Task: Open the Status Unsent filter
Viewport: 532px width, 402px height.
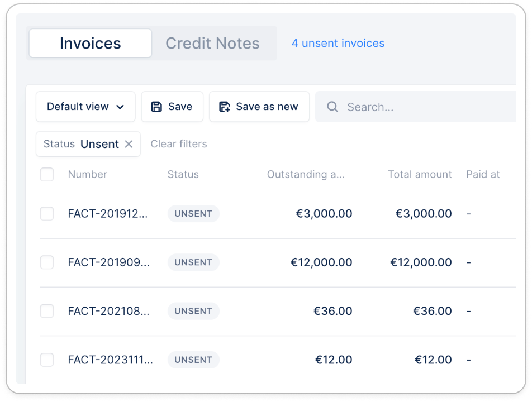Action: (81, 144)
